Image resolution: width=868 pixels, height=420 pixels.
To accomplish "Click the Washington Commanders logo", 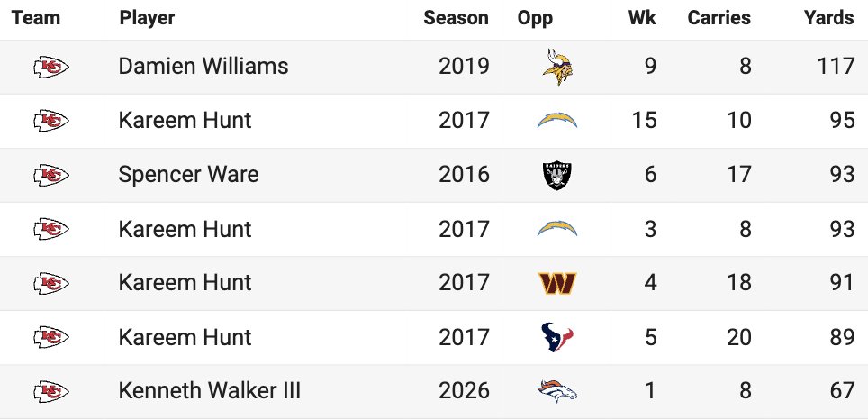I will (x=557, y=283).
